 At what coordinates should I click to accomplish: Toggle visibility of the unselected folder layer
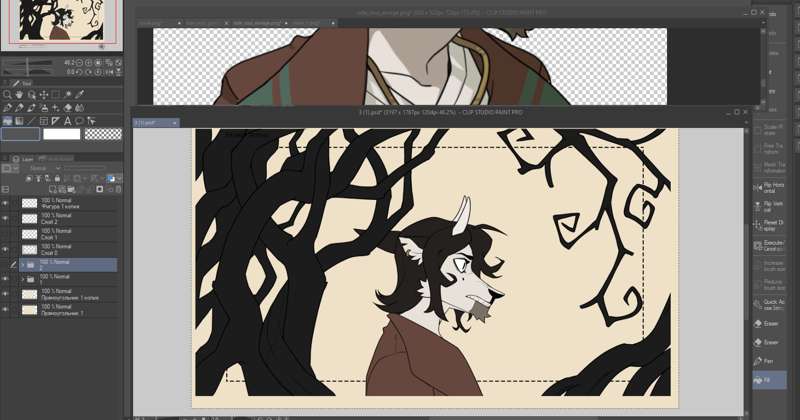5,279
